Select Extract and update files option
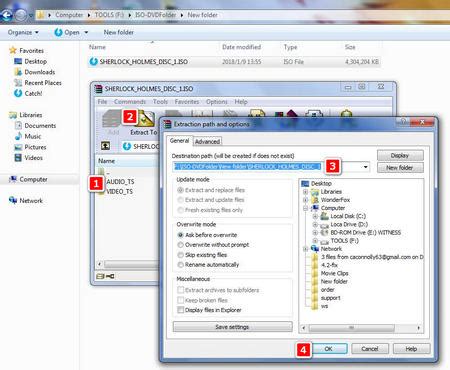The image size is (450, 370). tap(211, 200)
